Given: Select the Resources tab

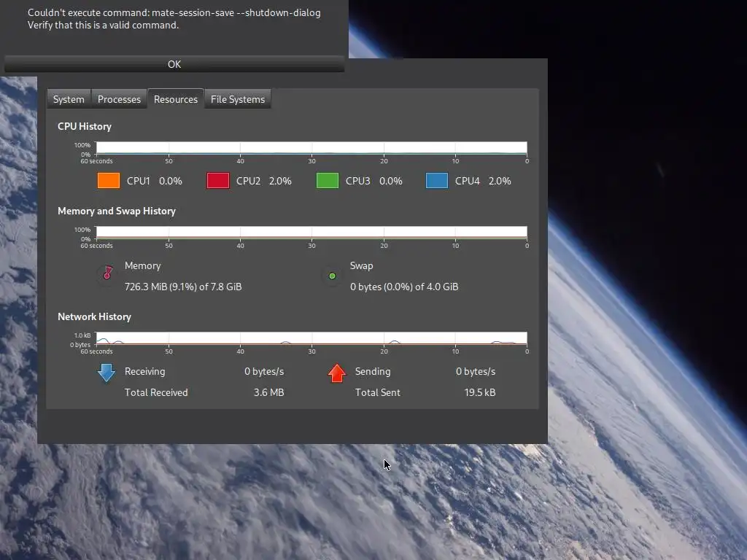Looking at the screenshot, I should click(x=176, y=99).
